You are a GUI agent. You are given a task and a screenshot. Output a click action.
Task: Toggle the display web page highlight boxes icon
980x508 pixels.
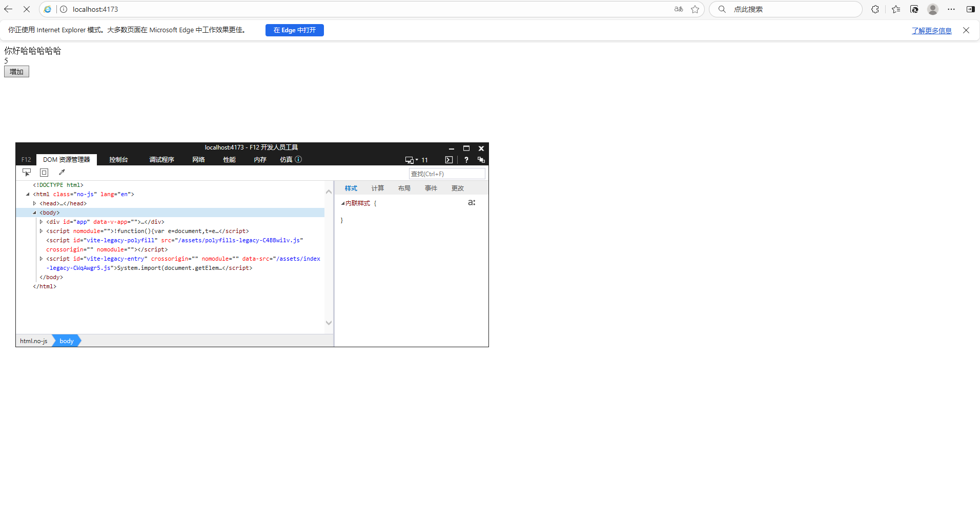(x=44, y=173)
